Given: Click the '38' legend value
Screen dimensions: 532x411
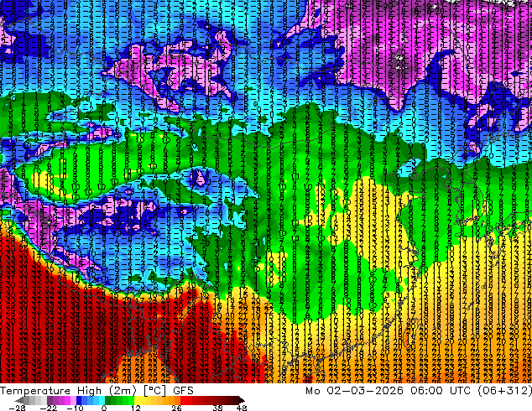Looking at the screenshot, I should 218,408.
